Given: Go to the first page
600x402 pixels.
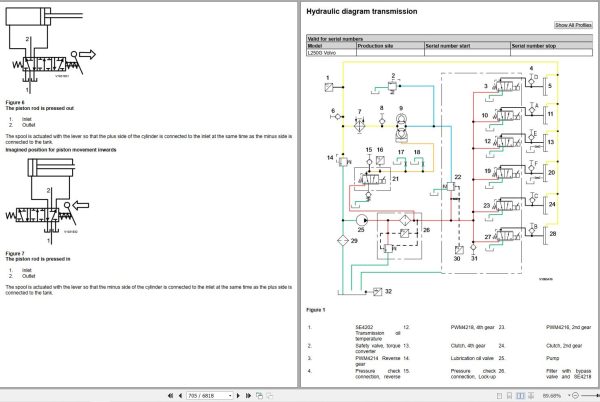Looking at the screenshot, I should (x=170, y=395).
